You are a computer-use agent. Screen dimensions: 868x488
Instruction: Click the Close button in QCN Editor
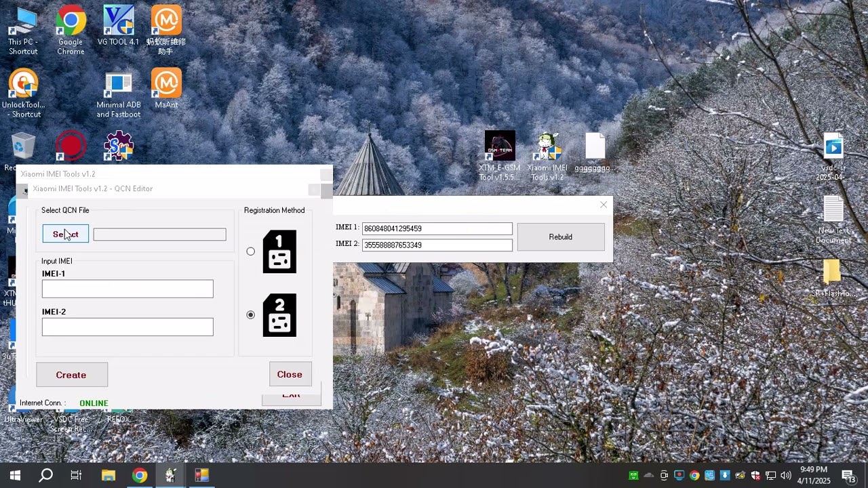point(290,374)
